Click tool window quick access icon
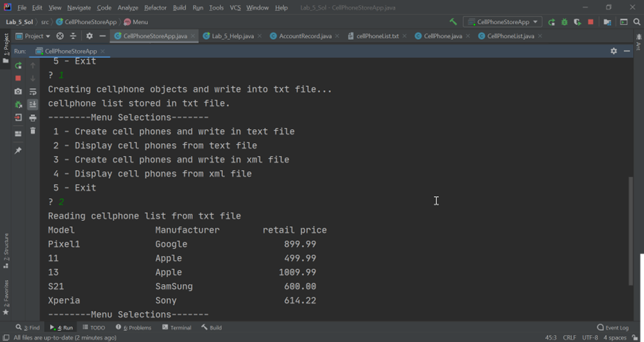 (6, 337)
